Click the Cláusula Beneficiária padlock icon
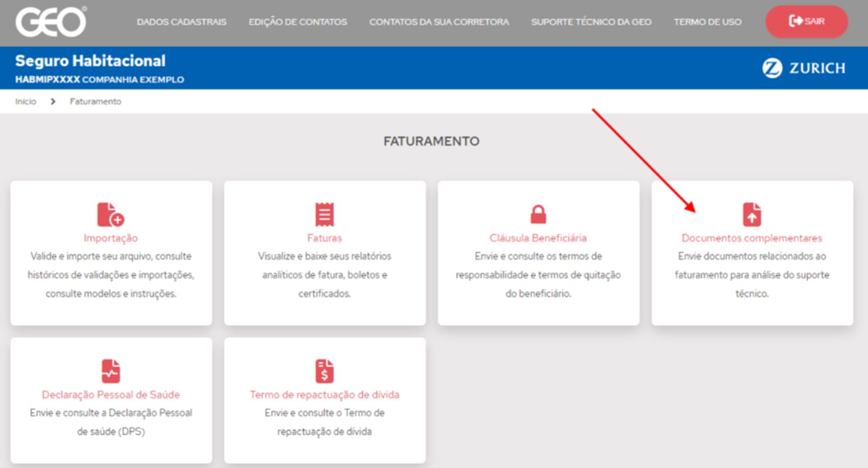This screenshot has width=868, height=468. point(538,214)
